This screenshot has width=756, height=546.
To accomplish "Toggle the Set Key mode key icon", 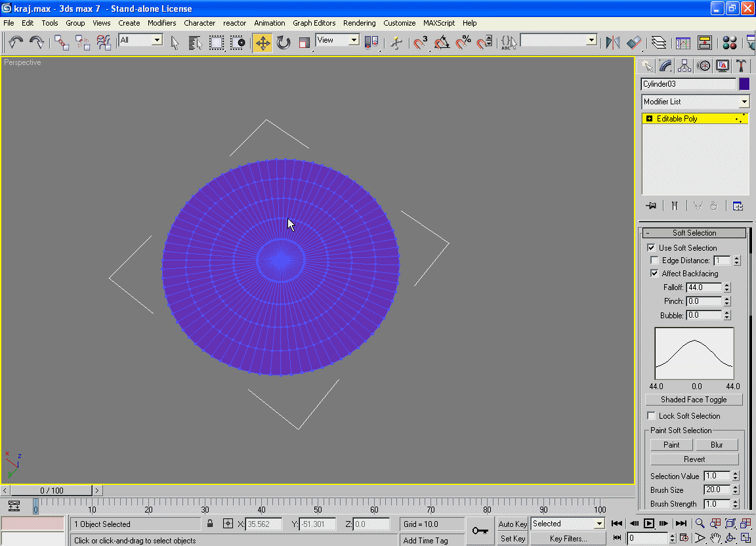I will click(x=480, y=530).
